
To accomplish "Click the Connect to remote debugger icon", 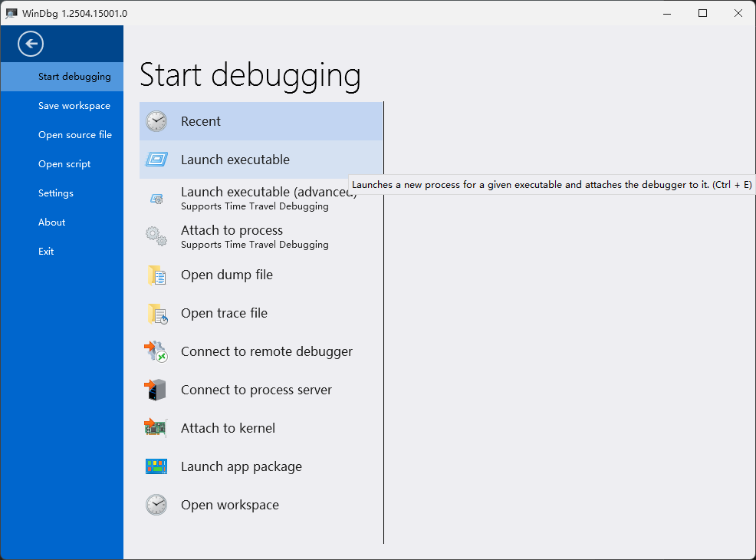I will point(156,351).
